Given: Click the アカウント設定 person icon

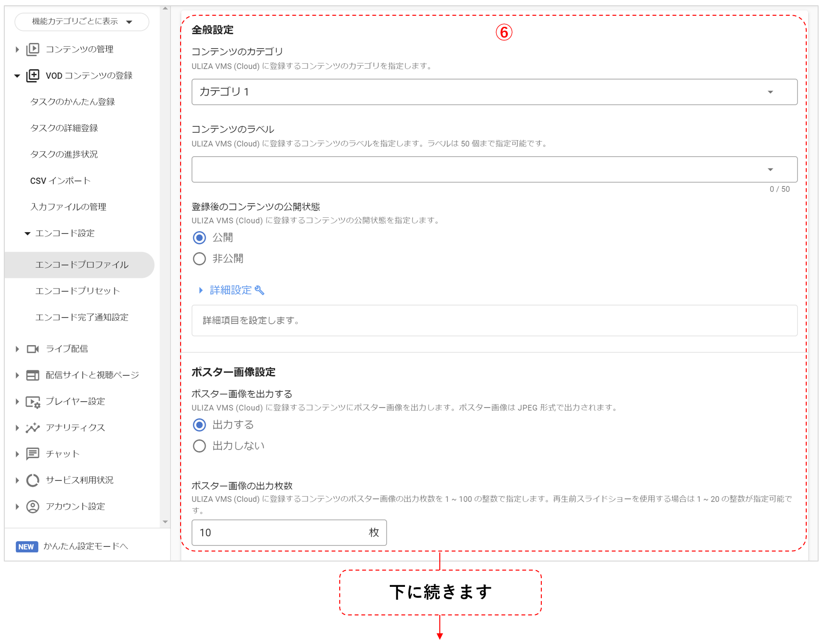Looking at the screenshot, I should point(33,506).
